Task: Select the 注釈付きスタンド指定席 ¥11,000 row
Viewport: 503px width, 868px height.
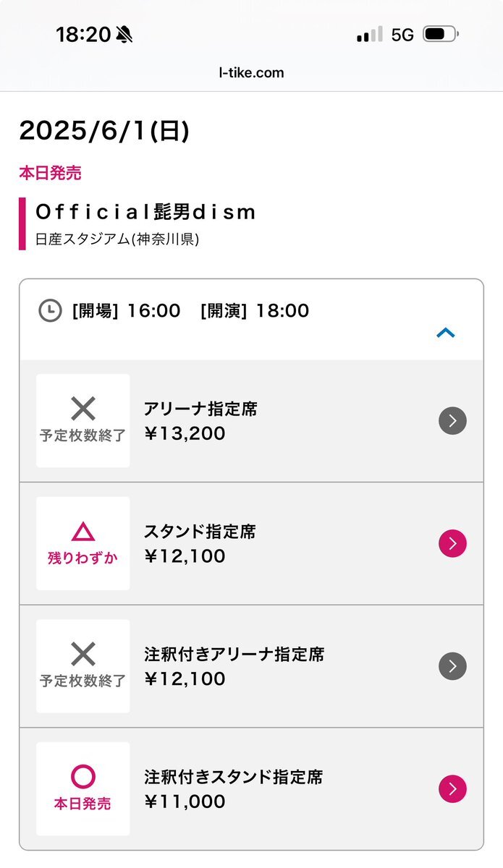Action: 251,789
